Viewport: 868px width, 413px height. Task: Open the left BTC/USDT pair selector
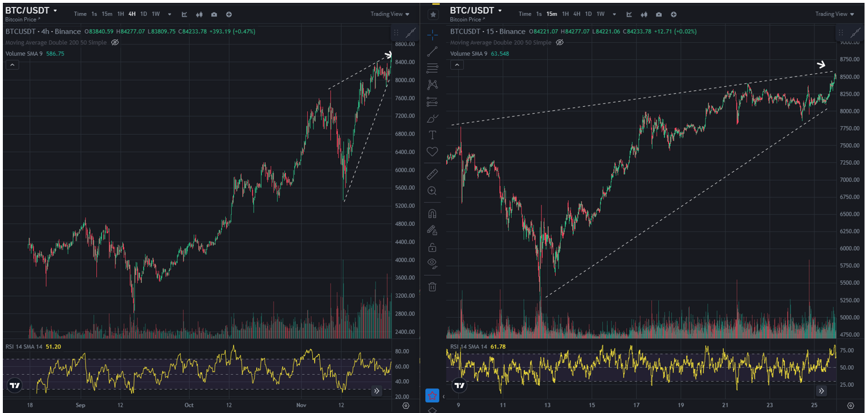[31, 10]
